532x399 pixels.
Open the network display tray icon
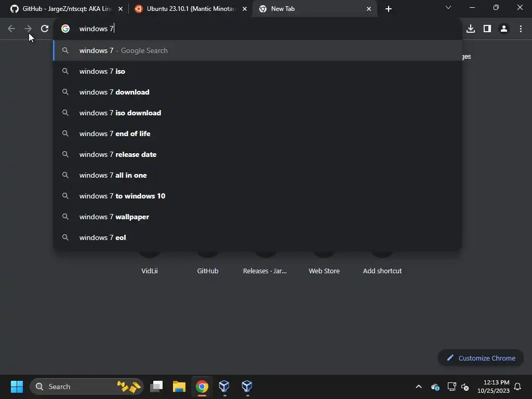point(451,387)
